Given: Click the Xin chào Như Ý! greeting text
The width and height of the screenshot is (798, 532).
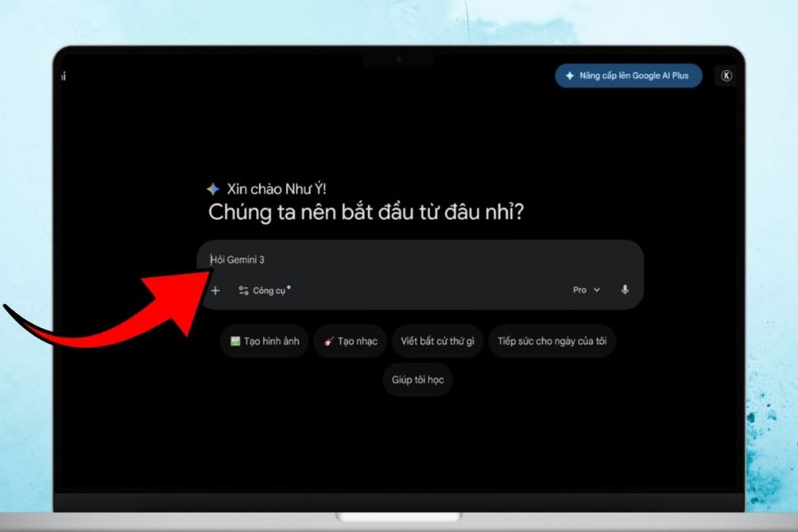Looking at the screenshot, I should click(277, 189).
